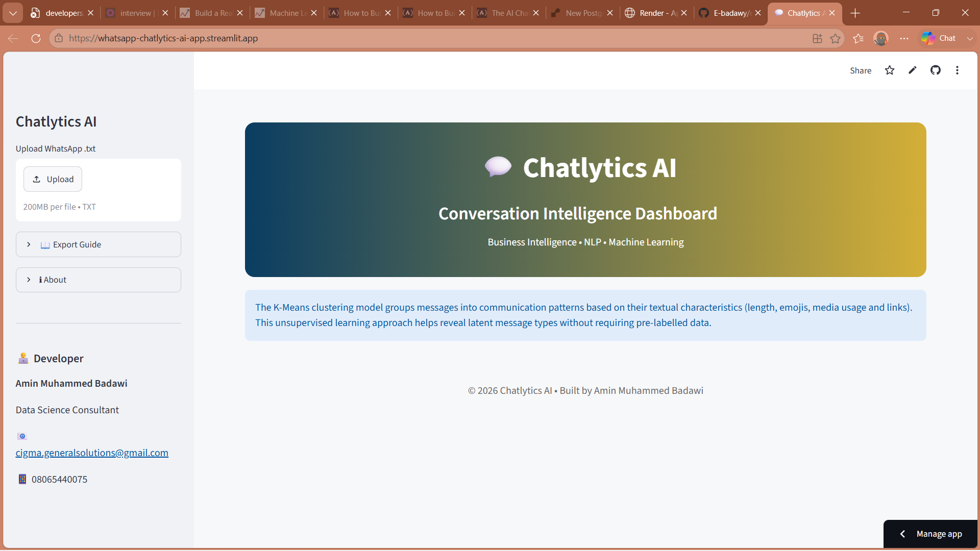Click the split screen icon in address bar
Screen dimensions: 980x551
point(818,38)
